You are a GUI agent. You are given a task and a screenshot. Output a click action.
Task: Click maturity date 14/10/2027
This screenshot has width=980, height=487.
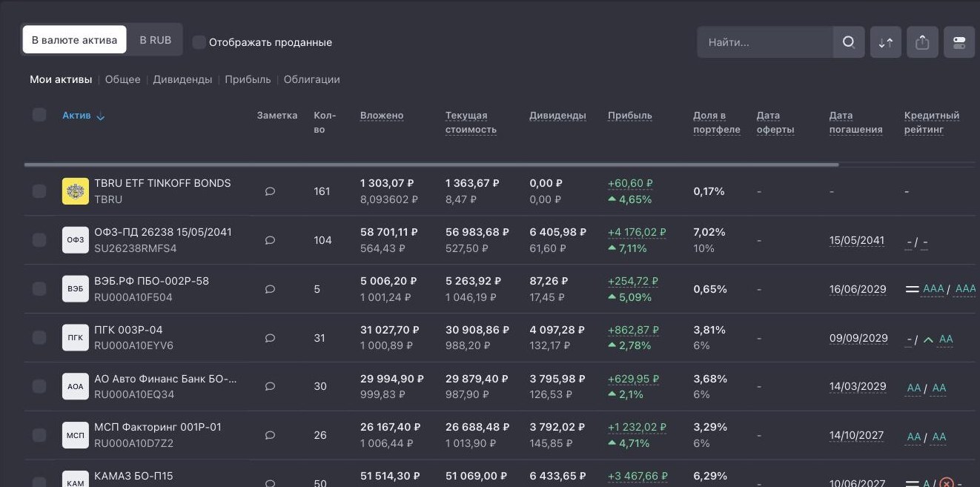(x=856, y=435)
